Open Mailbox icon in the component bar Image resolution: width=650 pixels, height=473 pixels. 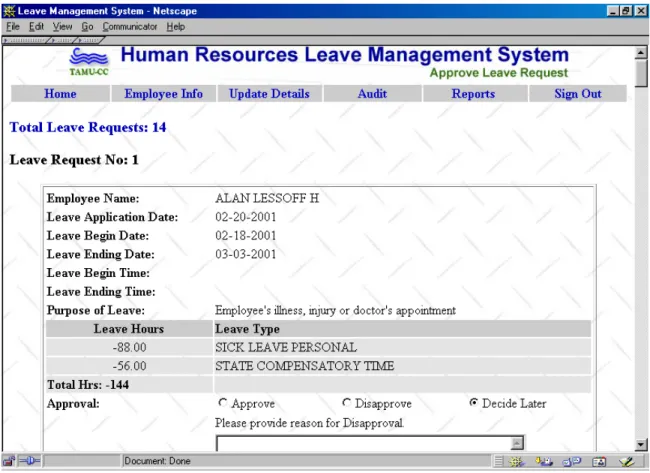click(x=544, y=461)
